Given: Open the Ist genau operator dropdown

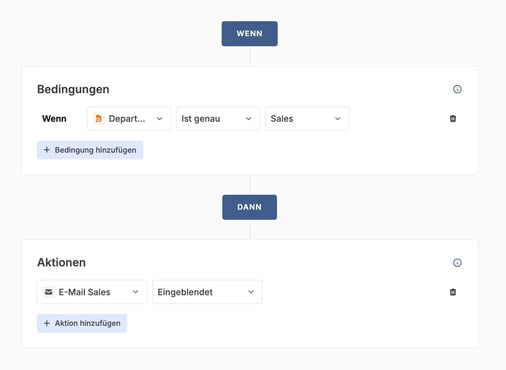Looking at the screenshot, I should point(218,118).
